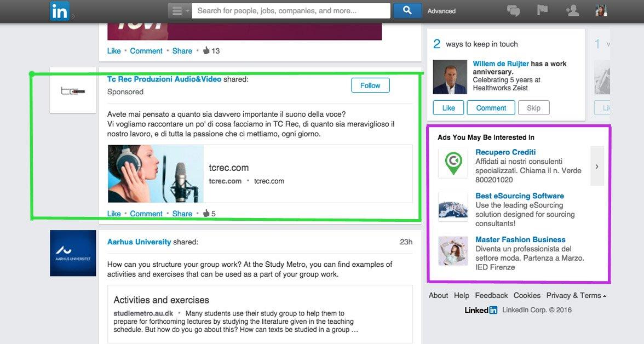Open Advanced search link
Viewport: 644px width, 344px height.
[441, 11]
